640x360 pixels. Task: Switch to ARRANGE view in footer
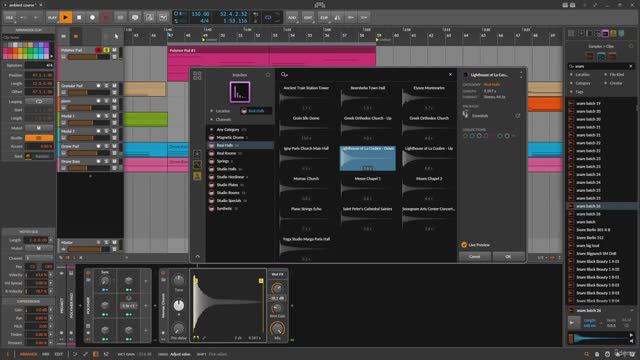(x=29, y=354)
